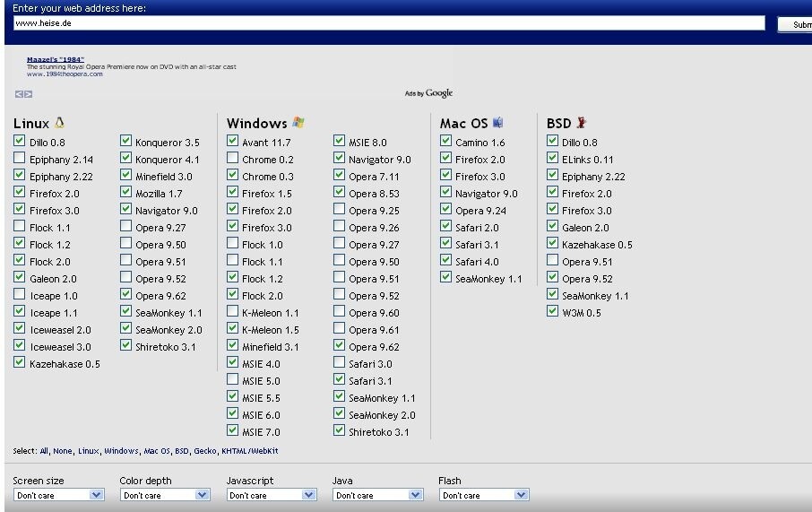Enable the Linux Epiphany 2.14 checkbox
This screenshot has width=812, height=512.
pos(19,158)
